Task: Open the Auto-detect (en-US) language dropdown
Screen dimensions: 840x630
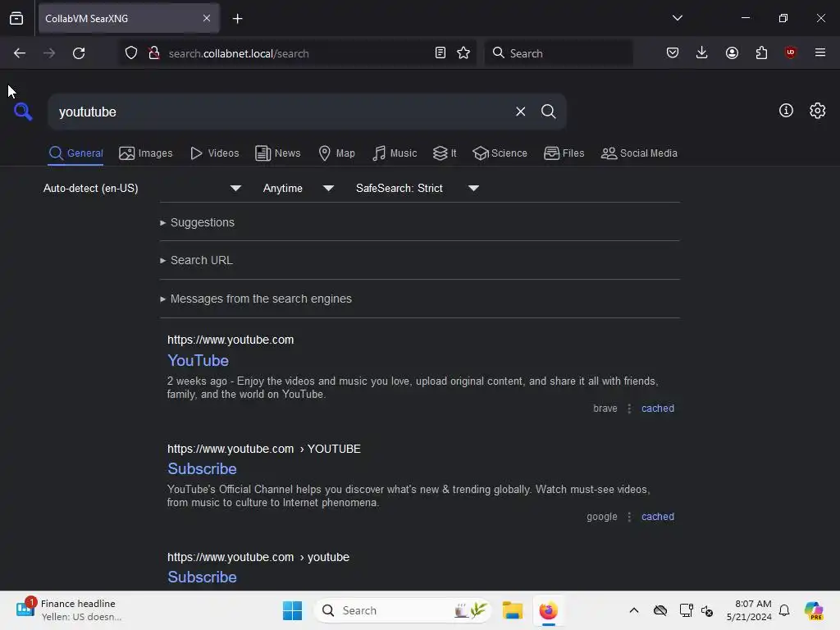Action: 142,188
